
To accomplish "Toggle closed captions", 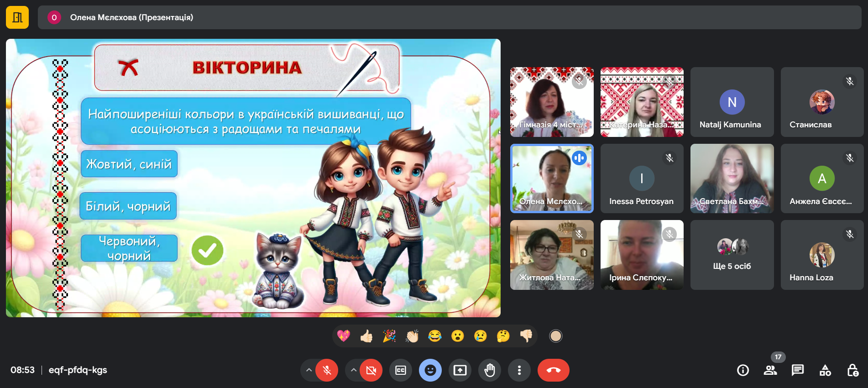I will pyautogui.click(x=401, y=370).
